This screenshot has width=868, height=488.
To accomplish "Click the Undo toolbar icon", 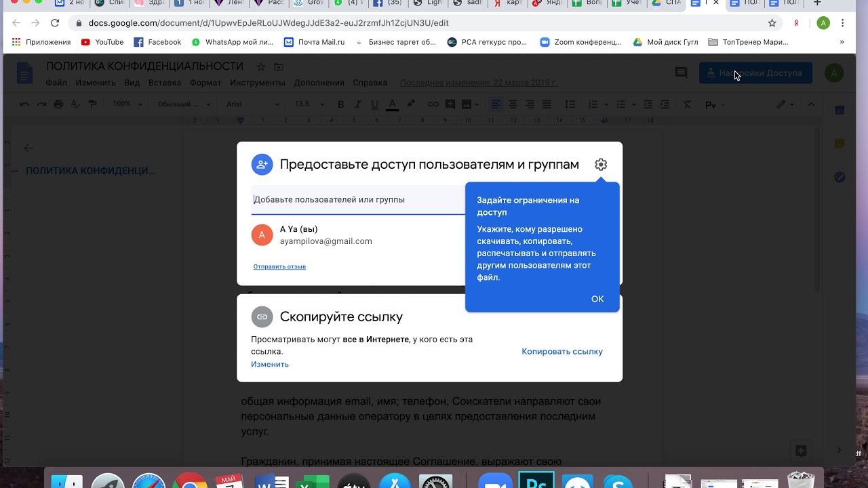I will click(x=25, y=104).
